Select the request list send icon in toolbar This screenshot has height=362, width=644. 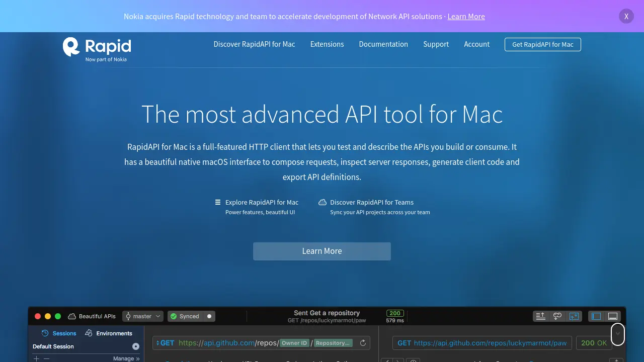(540, 316)
